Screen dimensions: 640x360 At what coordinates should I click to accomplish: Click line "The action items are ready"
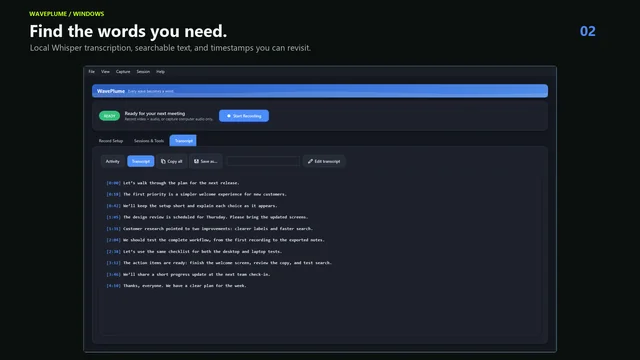(227, 263)
